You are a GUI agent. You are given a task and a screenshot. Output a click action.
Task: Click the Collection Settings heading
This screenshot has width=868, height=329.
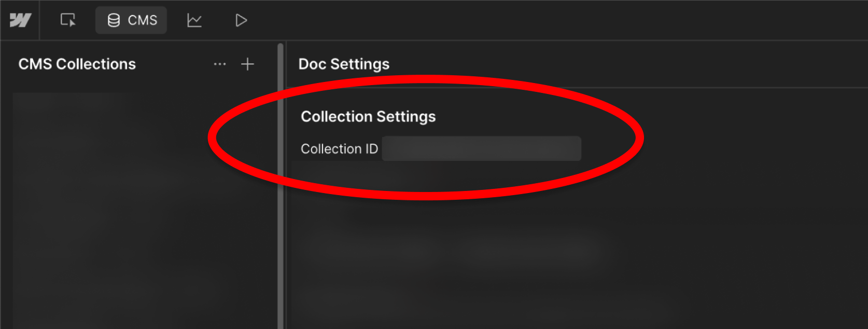(368, 117)
